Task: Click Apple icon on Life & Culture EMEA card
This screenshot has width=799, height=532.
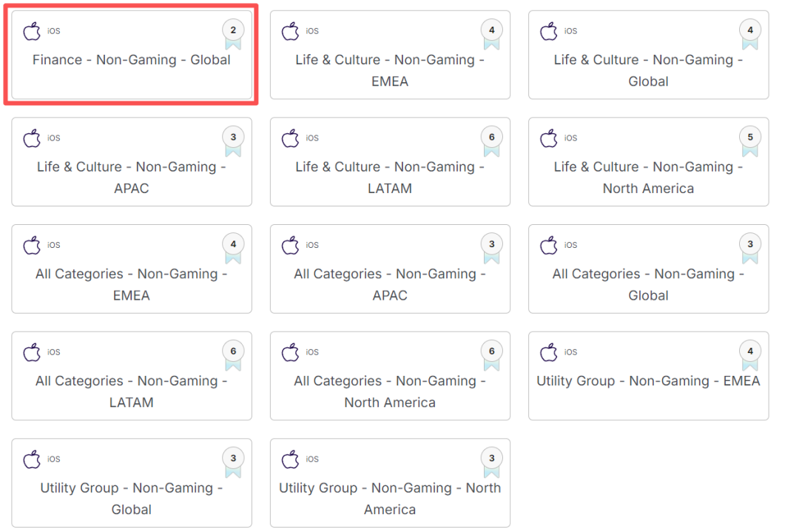Action: 291,31
